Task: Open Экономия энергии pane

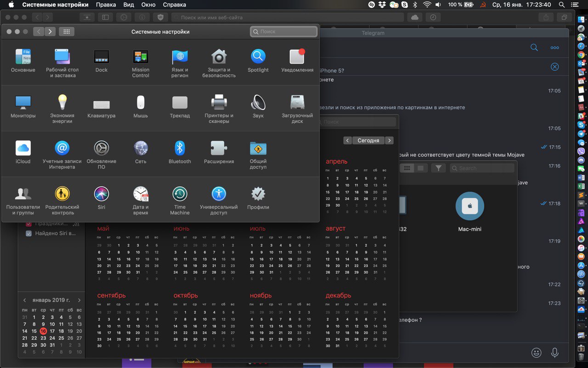Action: pyautogui.click(x=62, y=109)
